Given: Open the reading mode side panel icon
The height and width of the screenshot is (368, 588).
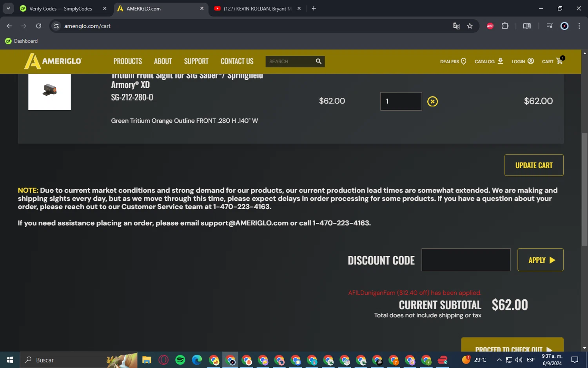Looking at the screenshot, I should (527, 26).
